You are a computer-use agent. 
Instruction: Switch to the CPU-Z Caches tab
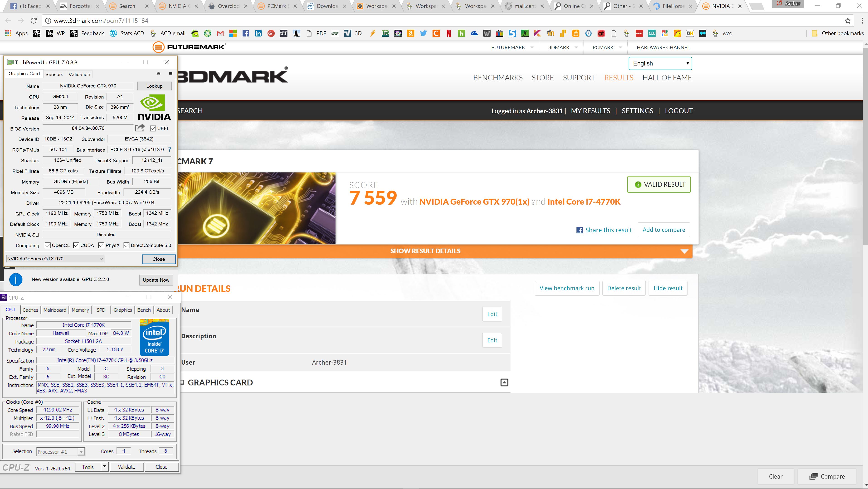pos(30,310)
